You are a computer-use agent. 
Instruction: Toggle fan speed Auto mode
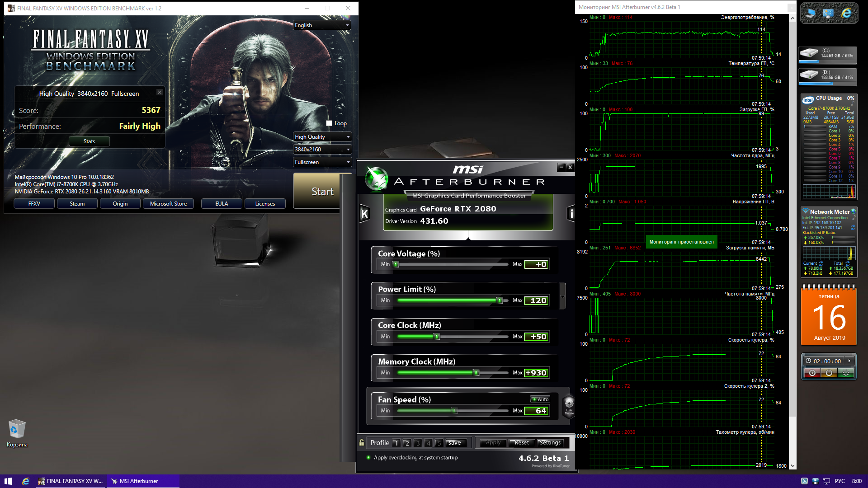pos(540,399)
